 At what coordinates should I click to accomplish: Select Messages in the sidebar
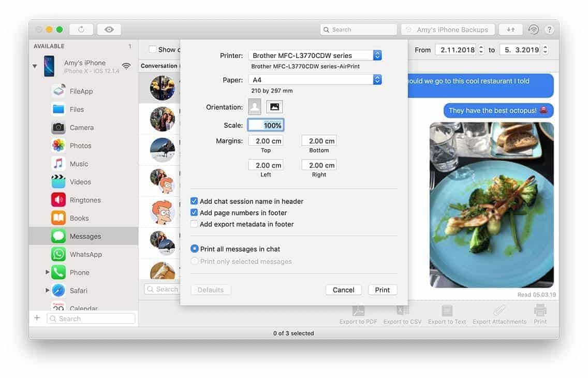point(85,236)
